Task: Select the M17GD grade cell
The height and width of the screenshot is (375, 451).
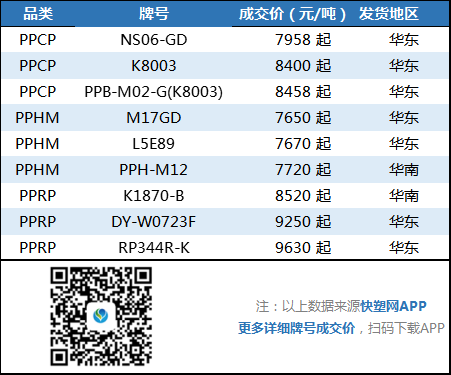Action: (x=154, y=118)
